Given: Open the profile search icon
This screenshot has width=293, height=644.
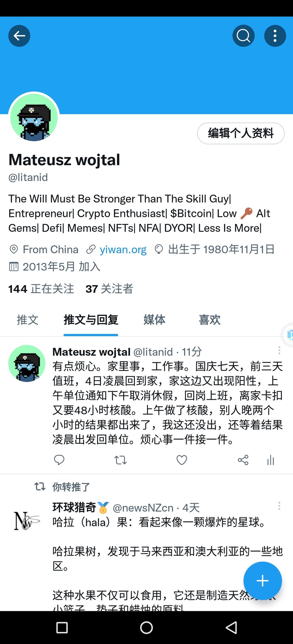Looking at the screenshot, I should click(x=244, y=36).
